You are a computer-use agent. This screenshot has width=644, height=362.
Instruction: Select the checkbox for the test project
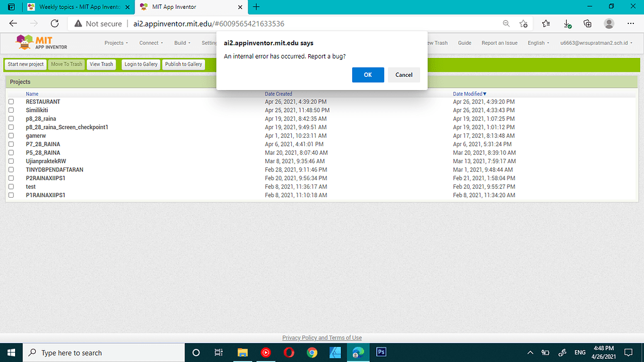11,186
